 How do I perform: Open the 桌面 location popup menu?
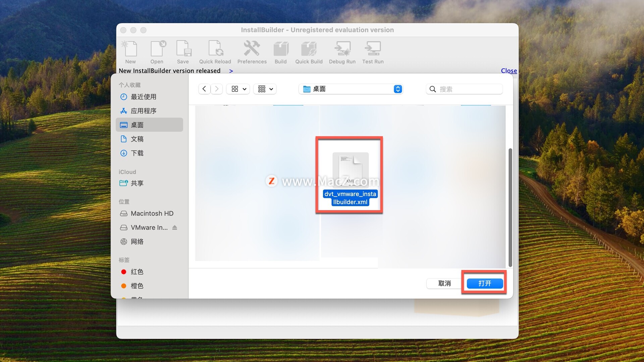[351, 89]
